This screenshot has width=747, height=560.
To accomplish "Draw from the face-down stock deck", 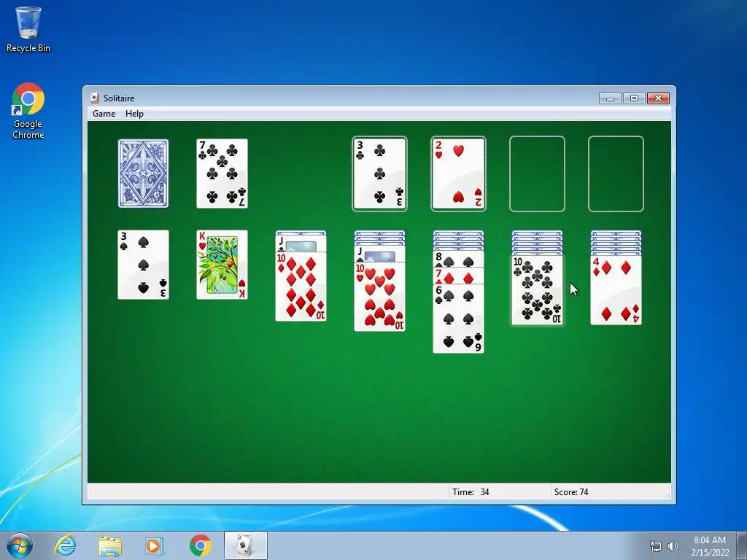I will pos(143,174).
